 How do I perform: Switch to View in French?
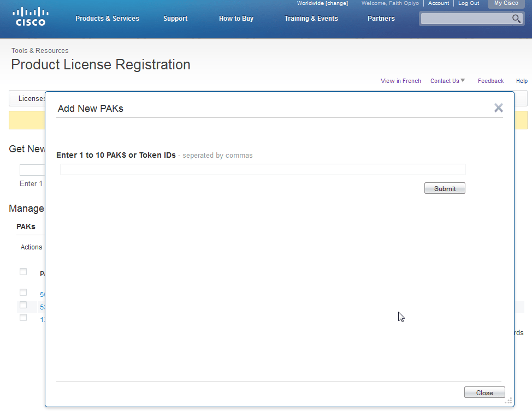pos(400,81)
